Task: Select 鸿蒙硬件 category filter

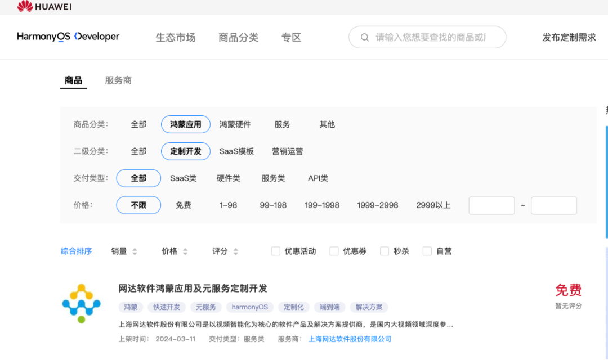Action: coord(235,124)
